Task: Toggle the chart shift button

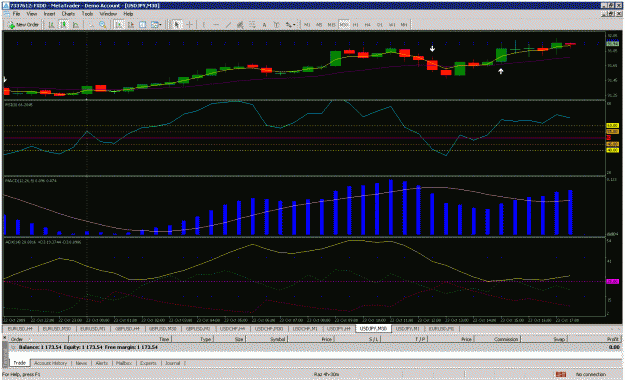Action: (x=131, y=25)
